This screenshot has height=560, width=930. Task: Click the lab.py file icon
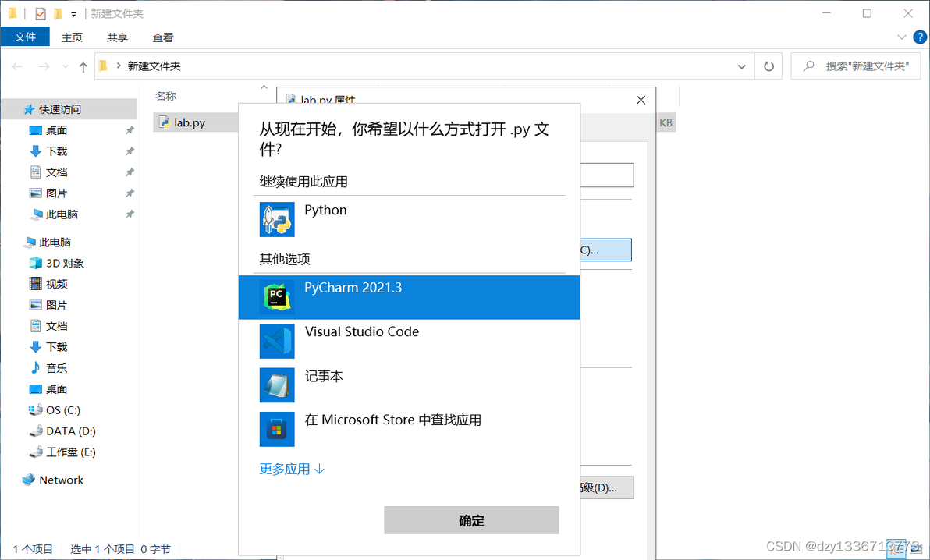[165, 122]
